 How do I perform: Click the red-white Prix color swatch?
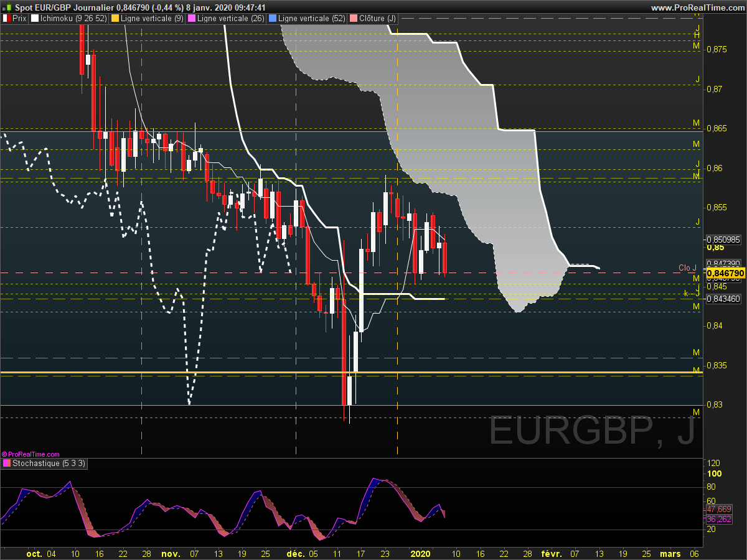click(x=6, y=19)
